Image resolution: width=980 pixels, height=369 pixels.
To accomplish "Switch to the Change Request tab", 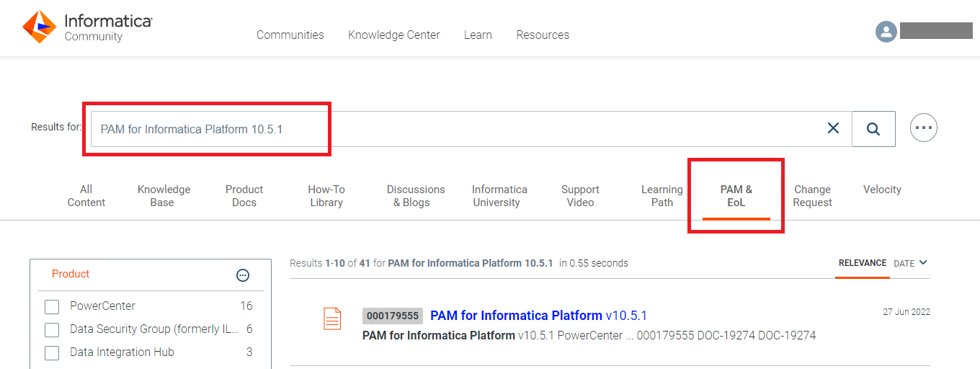I will [x=812, y=196].
